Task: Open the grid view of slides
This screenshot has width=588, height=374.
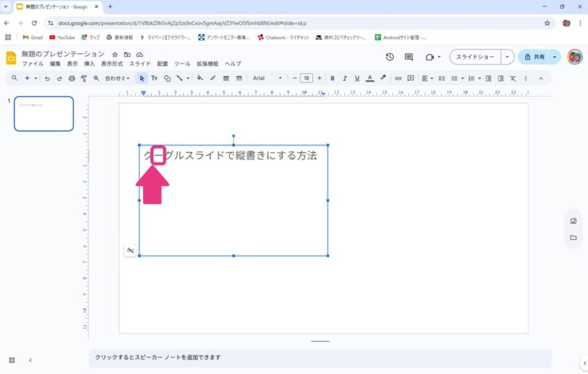Action: (x=12, y=360)
